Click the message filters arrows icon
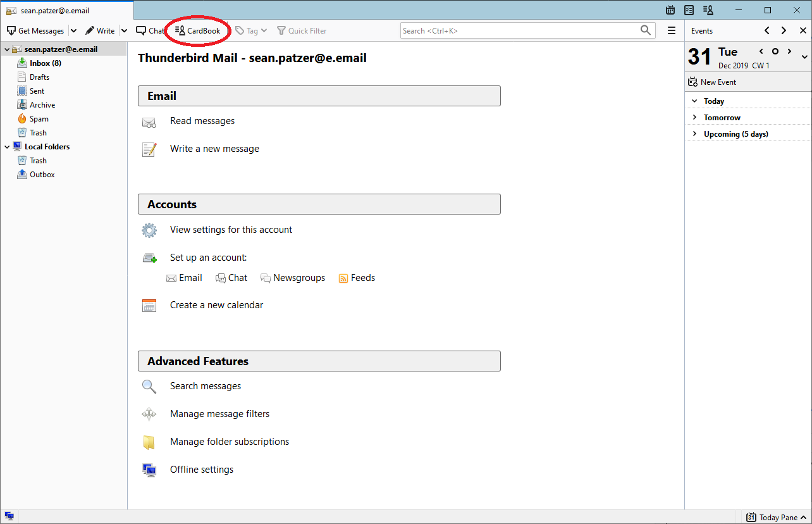Viewport: 812px width, 524px height. [x=149, y=415]
